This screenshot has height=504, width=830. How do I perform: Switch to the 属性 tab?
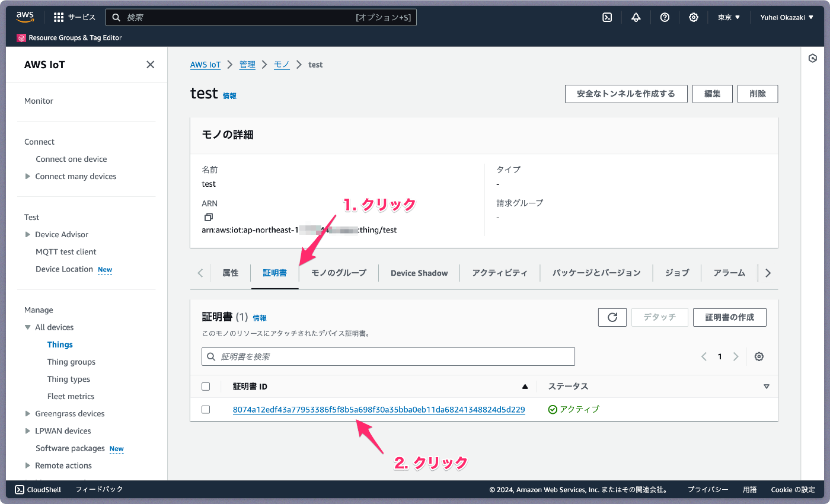pyautogui.click(x=231, y=273)
